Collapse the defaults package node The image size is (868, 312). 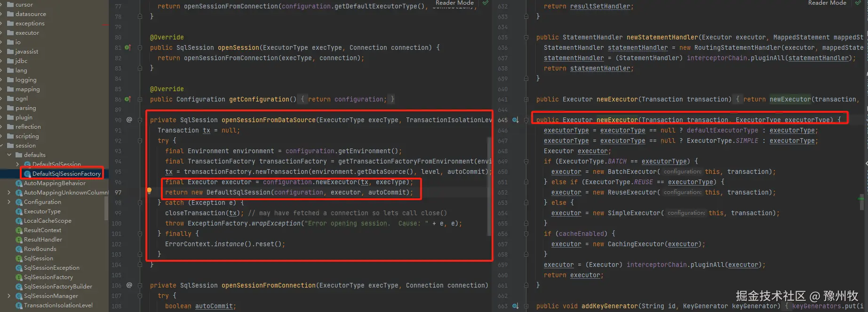coord(9,155)
